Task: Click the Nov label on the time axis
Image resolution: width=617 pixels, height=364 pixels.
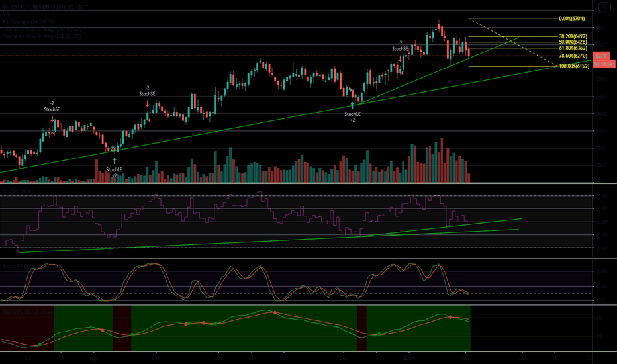Action: tap(283, 359)
